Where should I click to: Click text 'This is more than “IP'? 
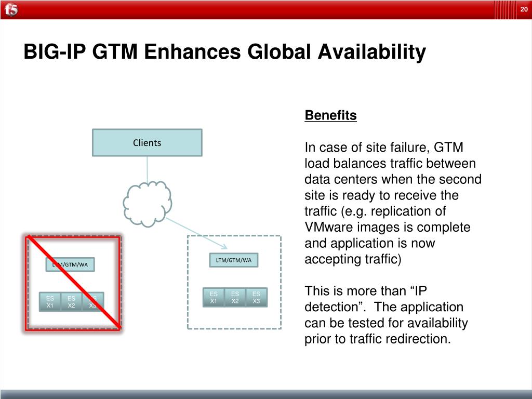pyautogui.click(x=366, y=291)
